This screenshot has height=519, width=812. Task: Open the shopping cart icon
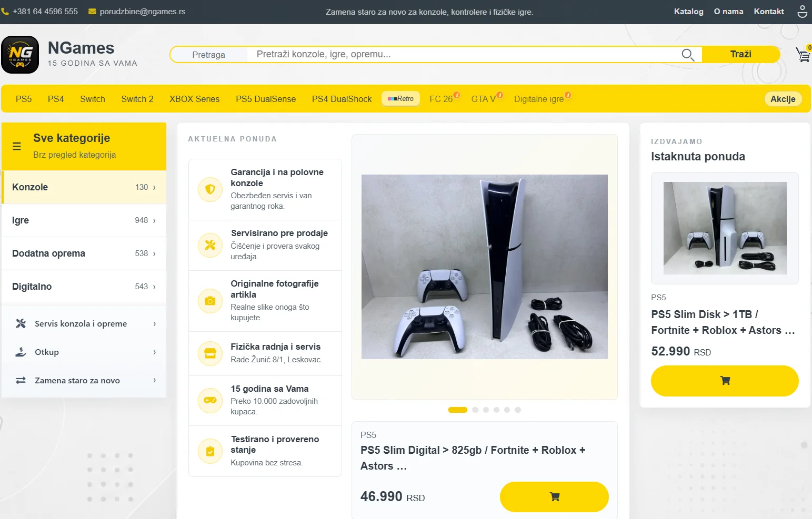click(x=803, y=54)
